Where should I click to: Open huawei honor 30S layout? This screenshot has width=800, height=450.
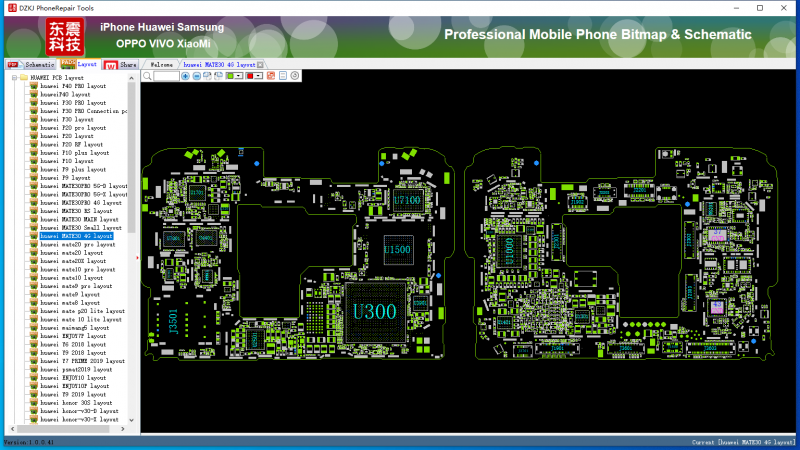coord(76,403)
